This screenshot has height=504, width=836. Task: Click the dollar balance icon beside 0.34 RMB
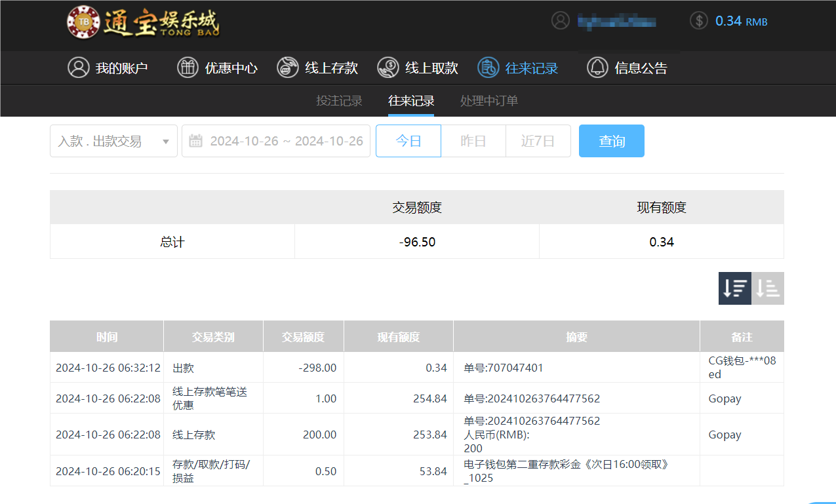click(x=698, y=21)
